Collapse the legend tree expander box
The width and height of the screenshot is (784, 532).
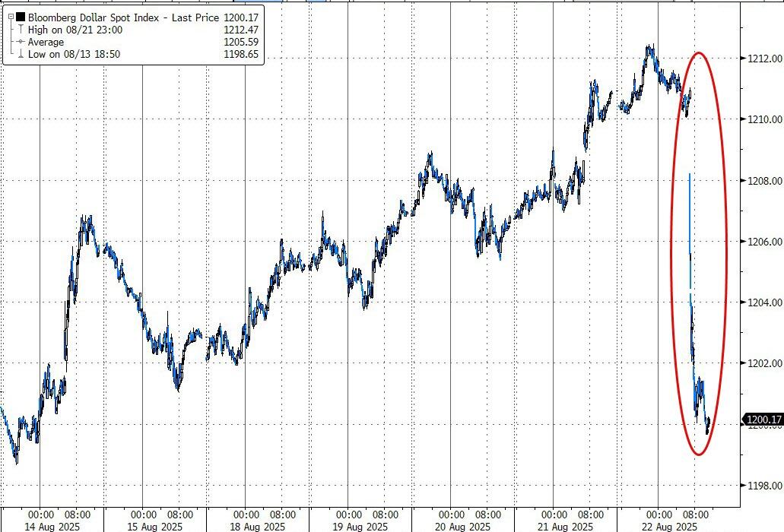[10, 17]
